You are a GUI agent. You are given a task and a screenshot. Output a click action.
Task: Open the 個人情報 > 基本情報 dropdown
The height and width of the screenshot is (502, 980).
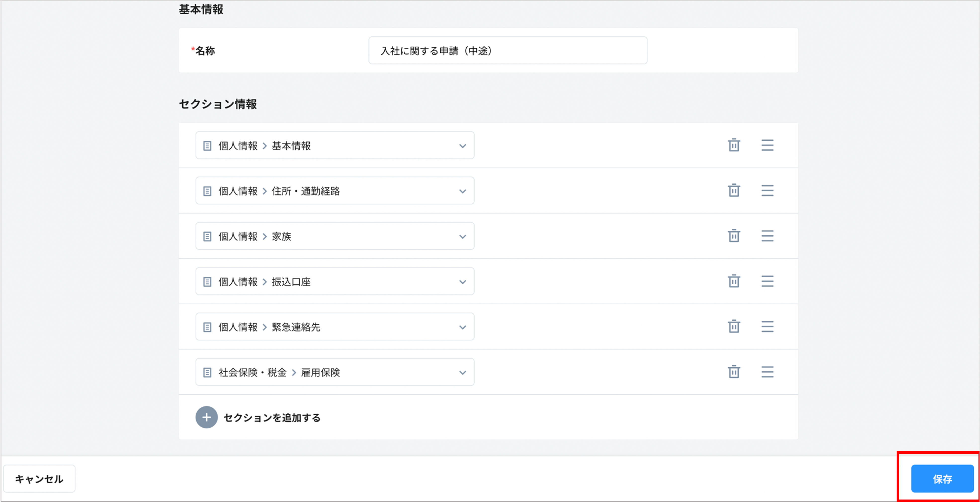pyautogui.click(x=335, y=145)
